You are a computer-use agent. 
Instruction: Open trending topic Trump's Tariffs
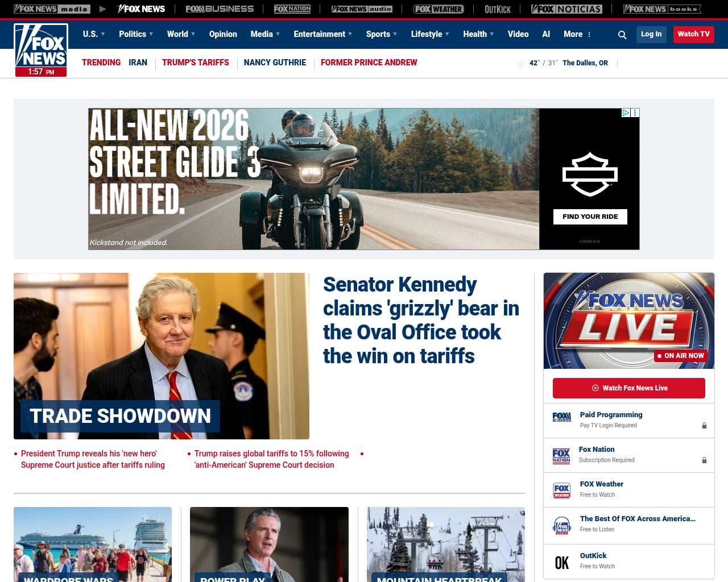pyautogui.click(x=196, y=63)
